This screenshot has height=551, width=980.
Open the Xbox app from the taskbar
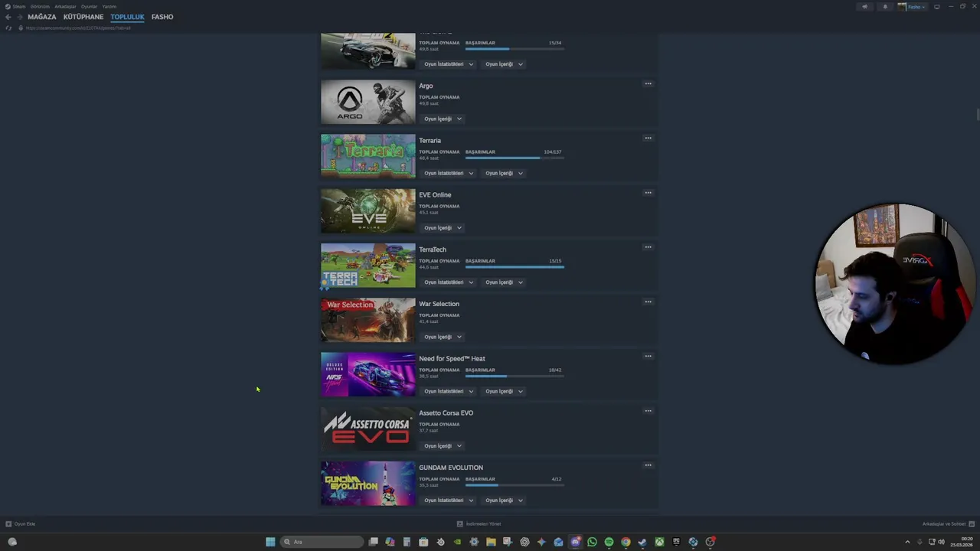[x=659, y=542]
